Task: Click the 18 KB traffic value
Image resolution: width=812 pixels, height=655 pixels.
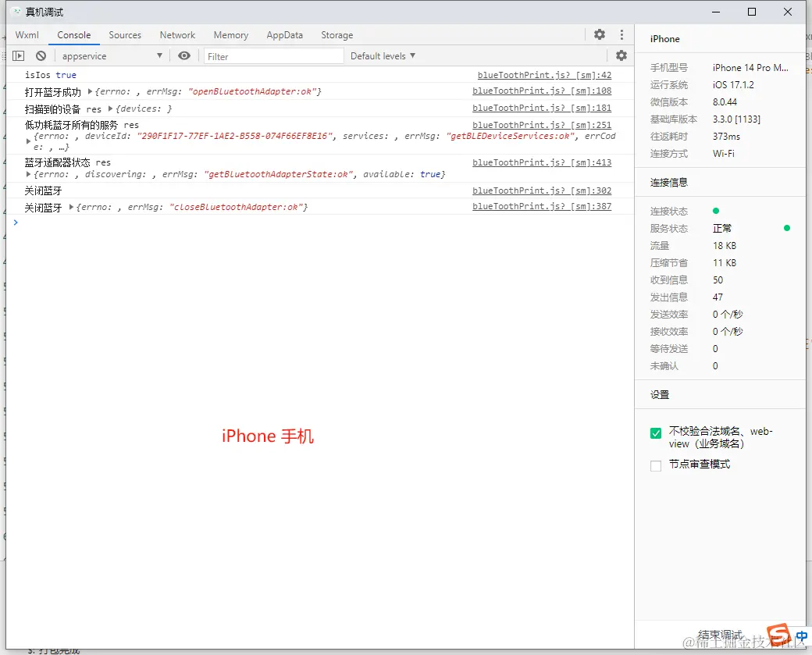Action: coord(725,245)
